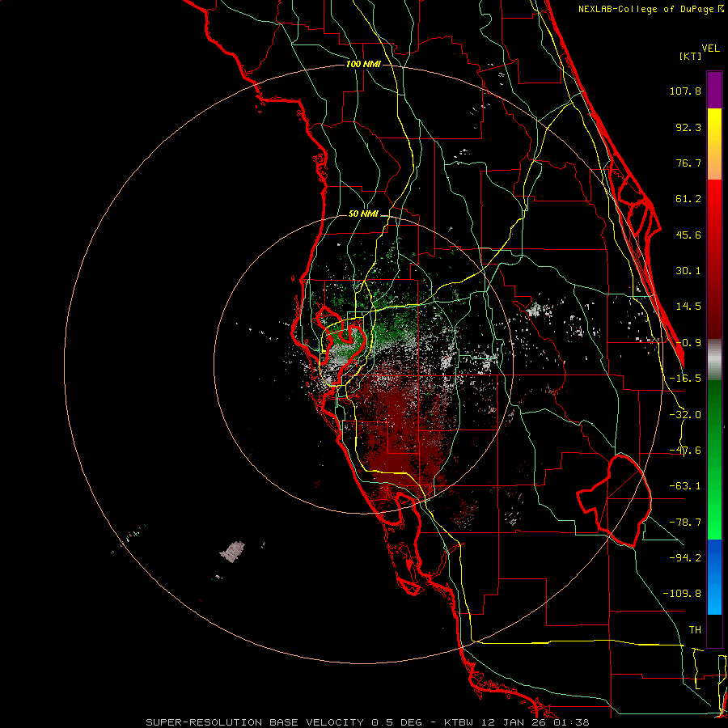Pick the yellow-orange segment of the color bar
The width and height of the screenshot is (728, 728).
(x=714, y=144)
